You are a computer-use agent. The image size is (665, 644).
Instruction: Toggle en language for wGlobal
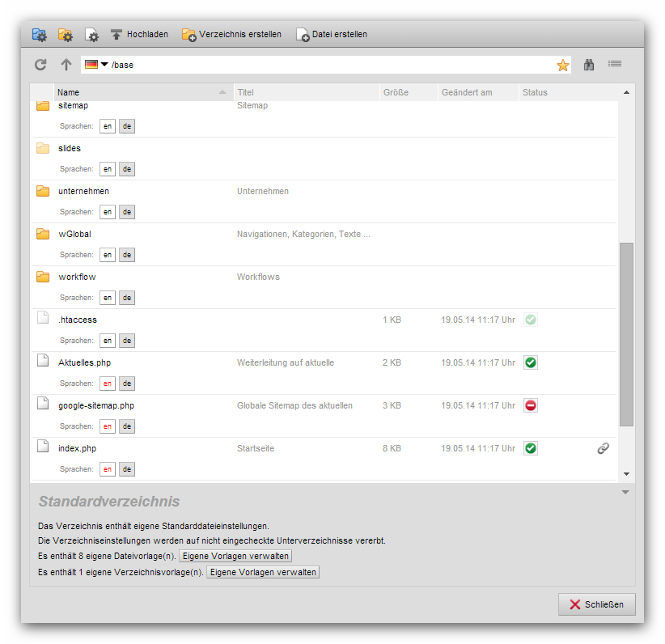pos(108,255)
